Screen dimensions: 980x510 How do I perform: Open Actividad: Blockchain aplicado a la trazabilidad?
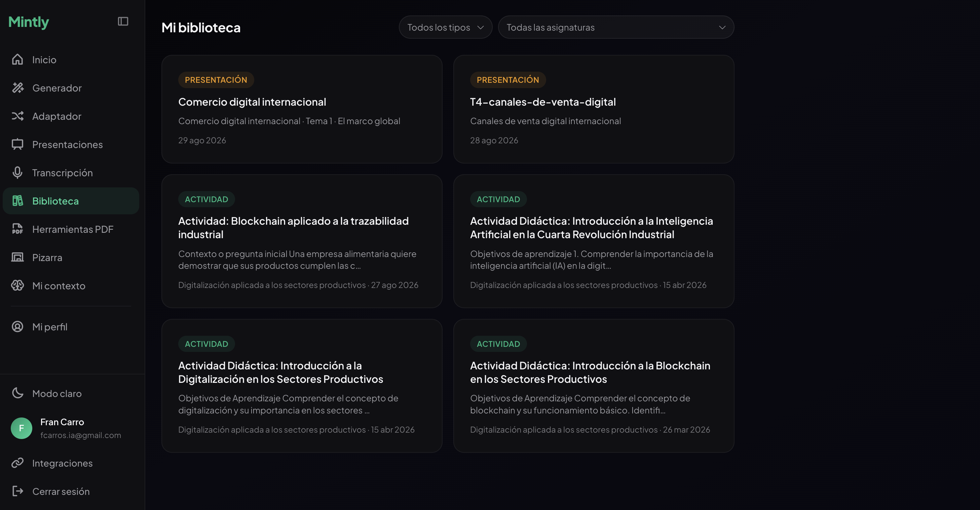pyautogui.click(x=293, y=228)
